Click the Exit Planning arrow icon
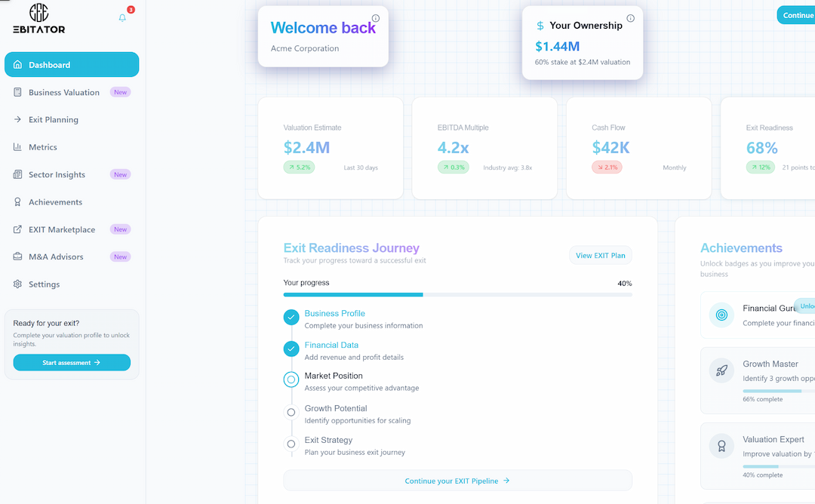The image size is (815, 504). (17, 119)
